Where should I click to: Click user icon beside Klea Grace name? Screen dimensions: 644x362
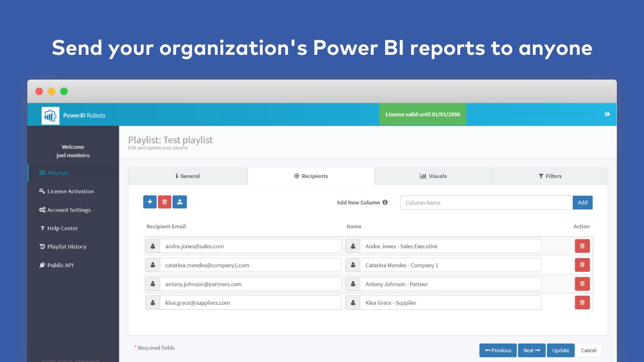(x=353, y=303)
